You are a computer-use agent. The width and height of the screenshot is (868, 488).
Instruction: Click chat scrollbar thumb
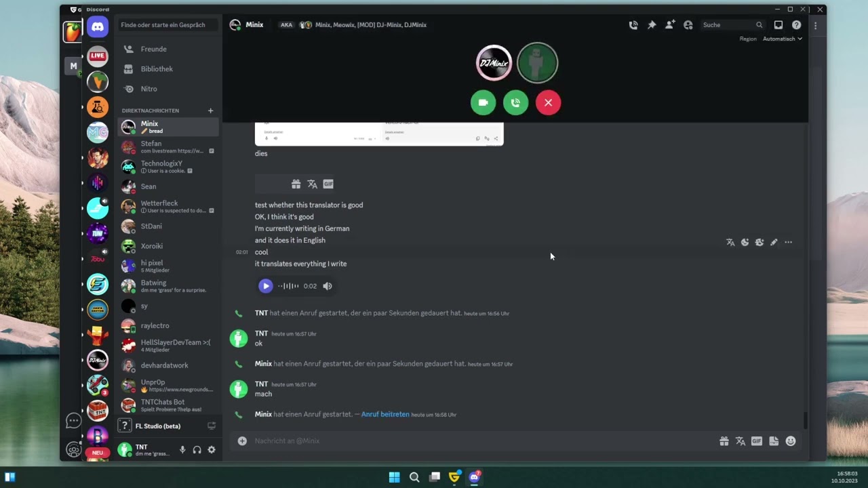pos(806,420)
